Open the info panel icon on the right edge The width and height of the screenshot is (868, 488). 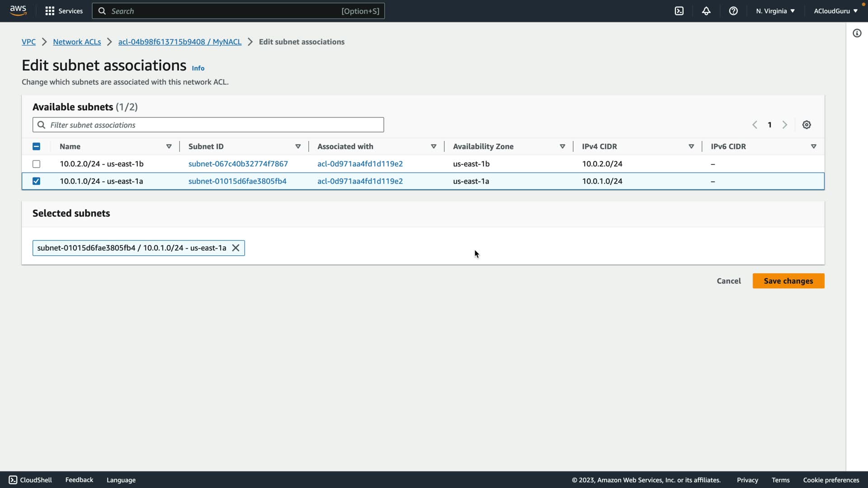pos(857,33)
